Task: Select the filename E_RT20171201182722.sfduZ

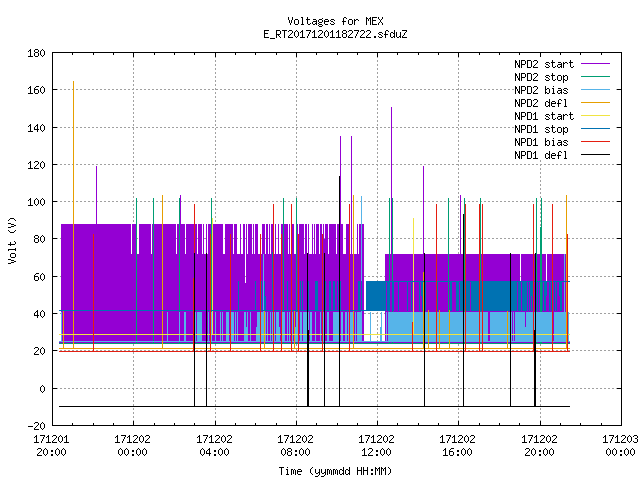Action: (335, 34)
